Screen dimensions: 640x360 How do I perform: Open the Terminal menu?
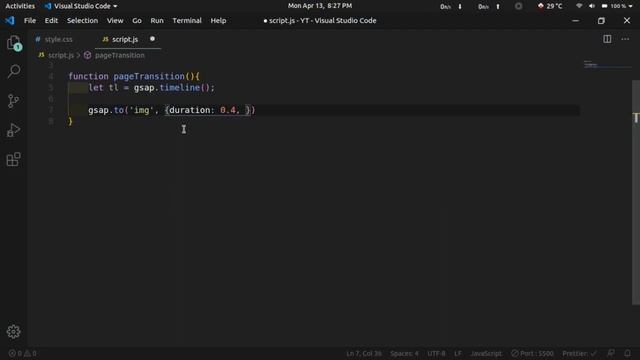click(x=187, y=20)
